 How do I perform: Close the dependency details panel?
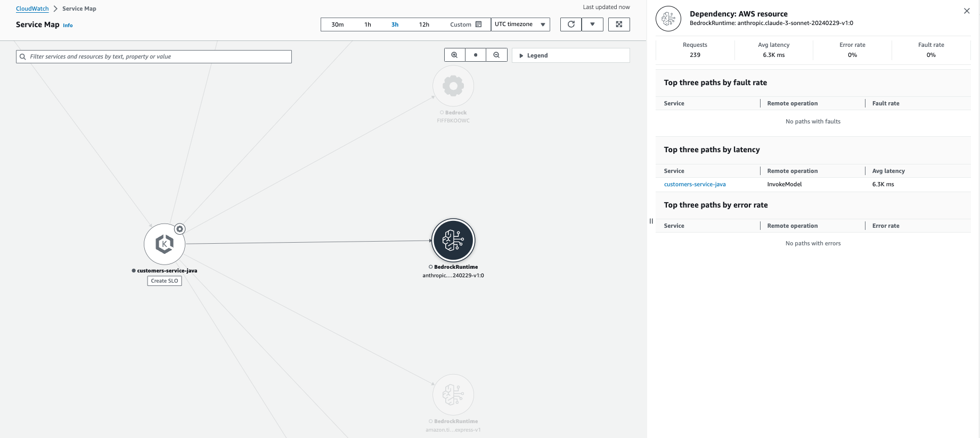point(967,11)
